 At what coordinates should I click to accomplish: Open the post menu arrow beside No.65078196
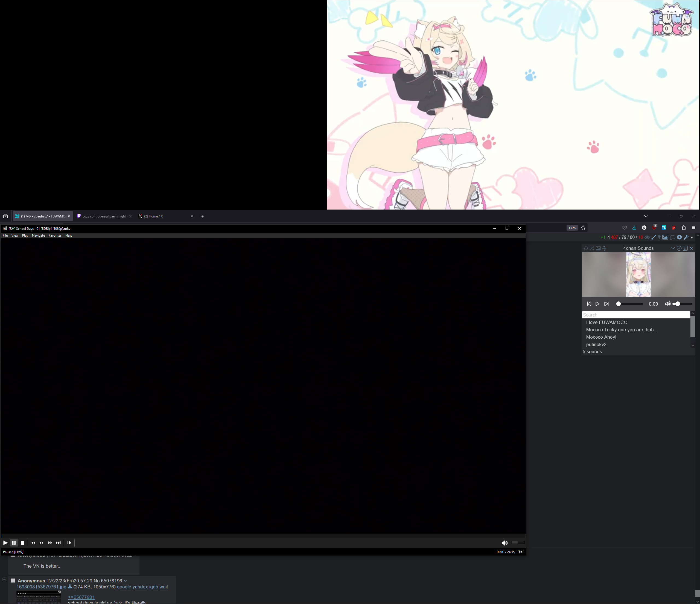[x=125, y=581]
